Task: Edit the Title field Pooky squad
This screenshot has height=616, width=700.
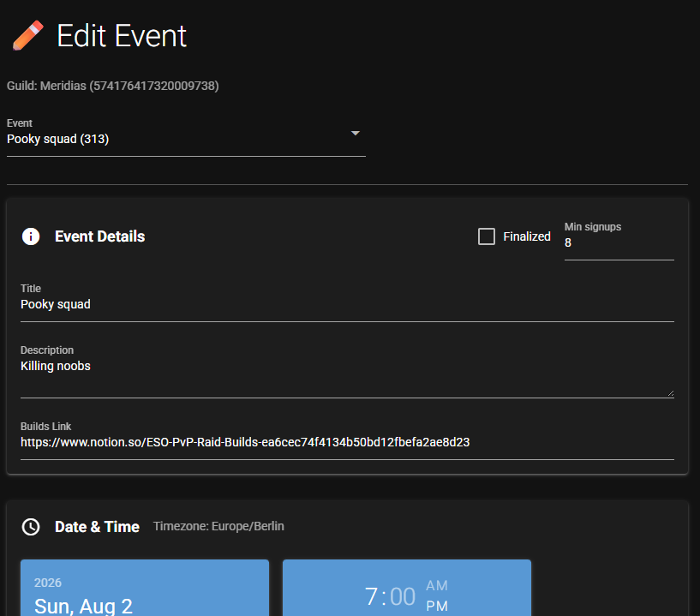Action: pyautogui.click(x=347, y=304)
